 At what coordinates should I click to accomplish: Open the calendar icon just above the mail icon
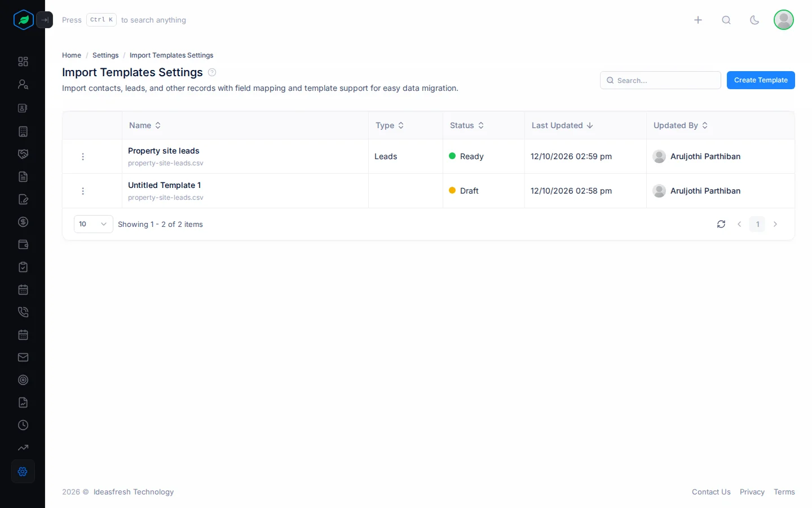click(x=23, y=335)
